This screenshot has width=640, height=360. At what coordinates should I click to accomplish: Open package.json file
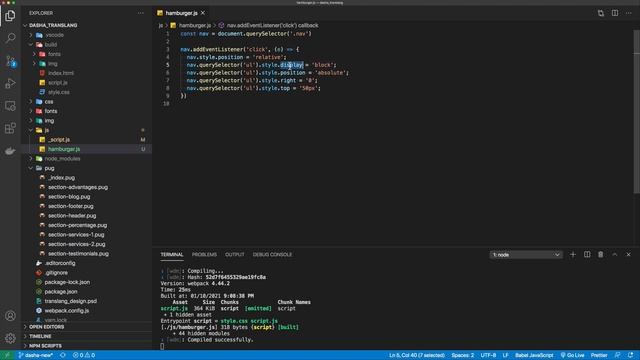pos(61,292)
